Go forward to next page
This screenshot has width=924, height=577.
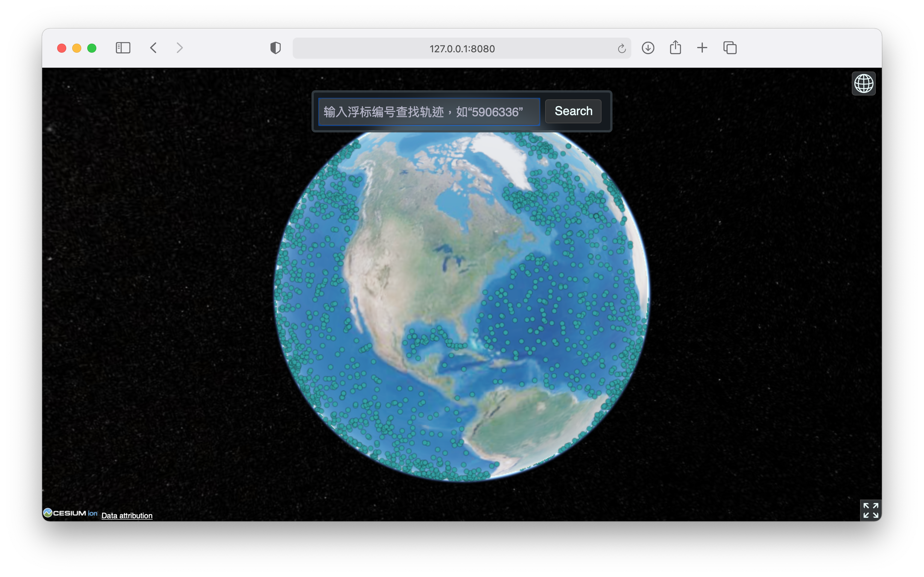(x=179, y=48)
